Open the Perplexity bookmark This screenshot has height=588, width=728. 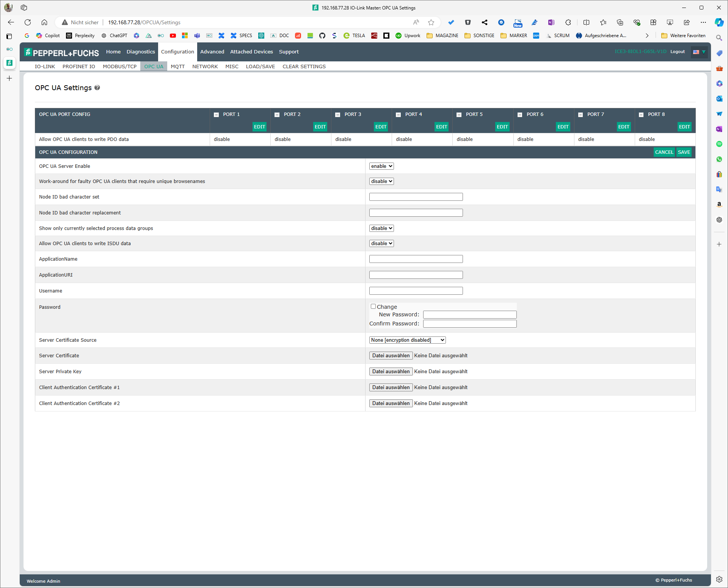(x=80, y=36)
